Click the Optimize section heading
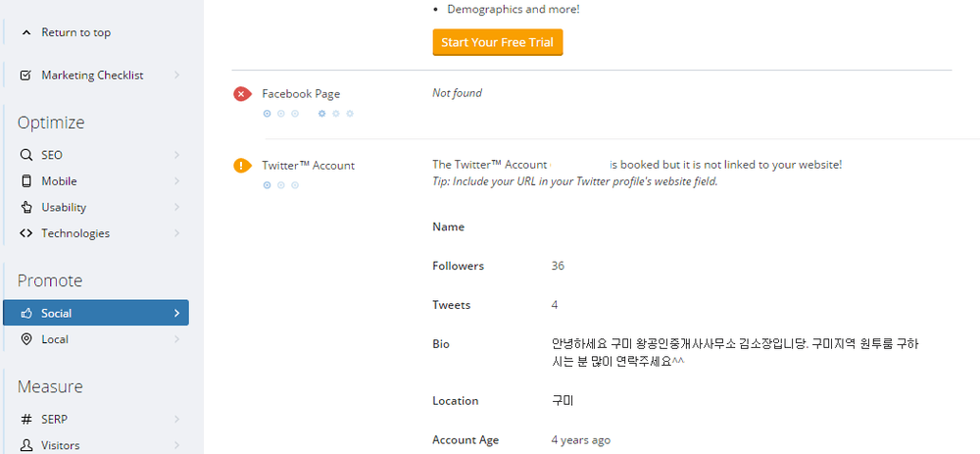980x454 pixels. pos(51,123)
